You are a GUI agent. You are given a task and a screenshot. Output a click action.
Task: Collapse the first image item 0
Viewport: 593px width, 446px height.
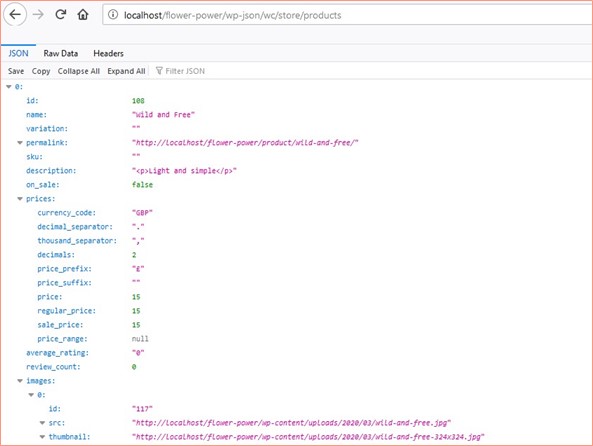pos(31,395)
